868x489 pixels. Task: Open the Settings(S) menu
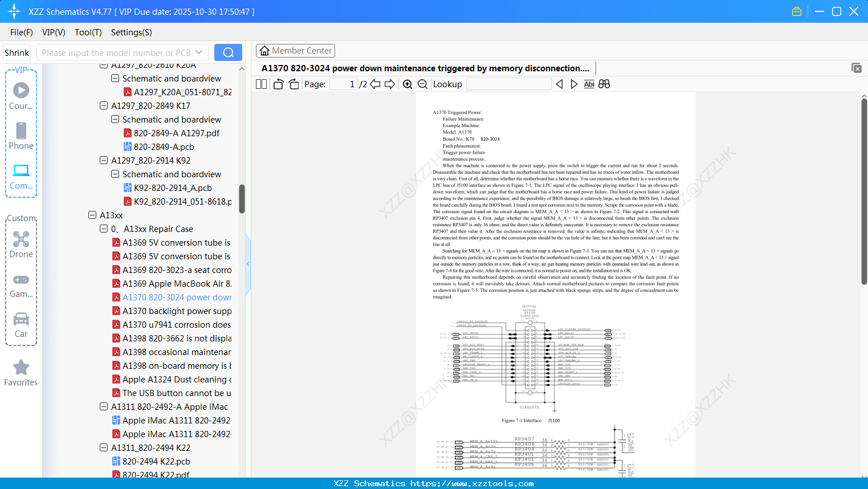click(132, 32)
